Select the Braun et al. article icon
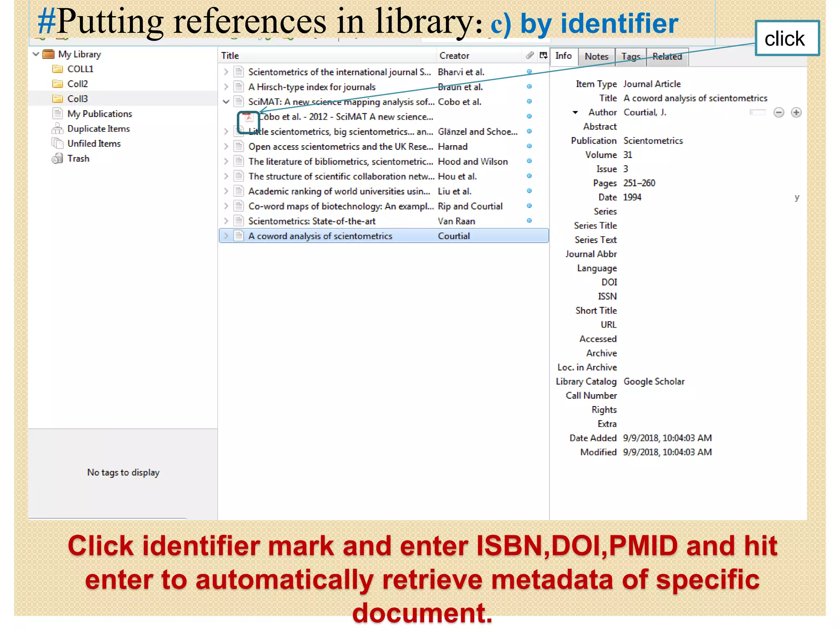This screenshot has width=840, height=630. [x=239, y=87]
